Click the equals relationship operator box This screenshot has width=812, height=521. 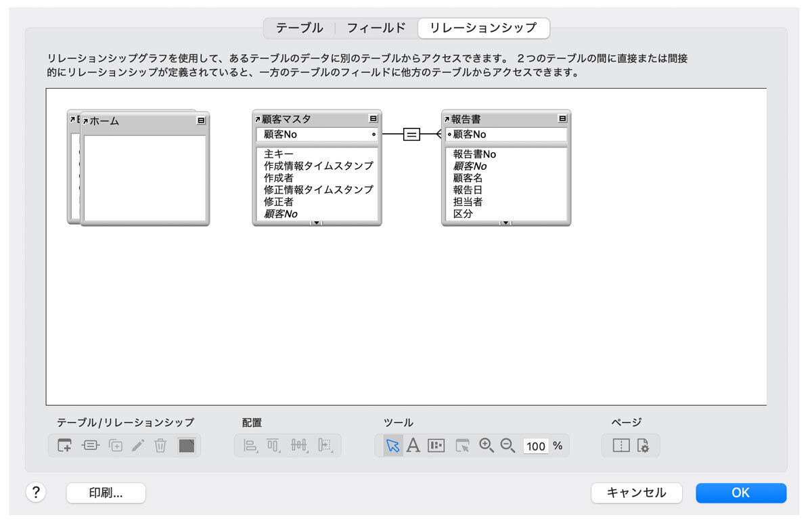411,135
